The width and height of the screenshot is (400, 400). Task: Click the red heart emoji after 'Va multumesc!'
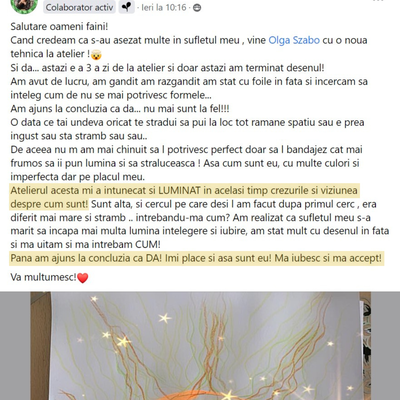coord(83,278)
